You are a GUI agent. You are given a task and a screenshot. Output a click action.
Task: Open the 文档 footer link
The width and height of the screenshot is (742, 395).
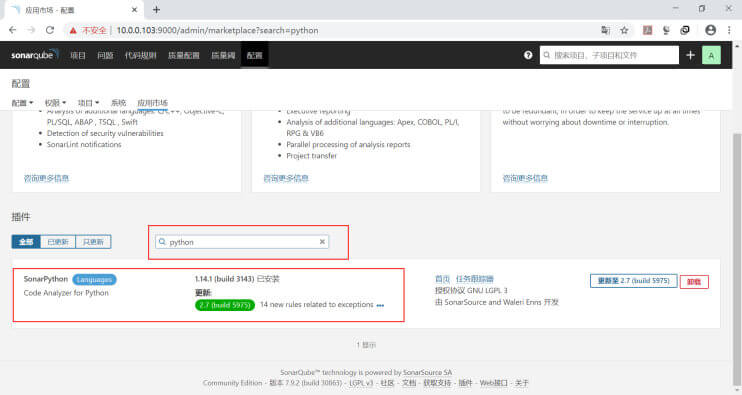click(409, 383)
